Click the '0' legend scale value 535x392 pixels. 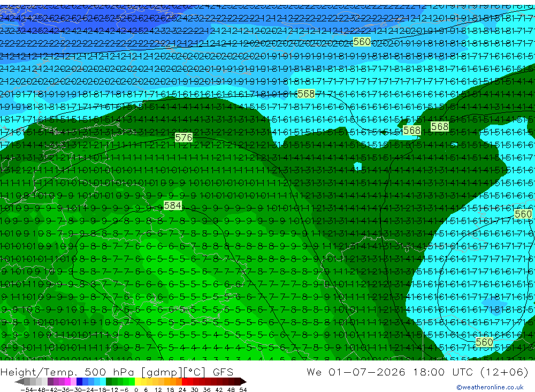pos(136,390)
